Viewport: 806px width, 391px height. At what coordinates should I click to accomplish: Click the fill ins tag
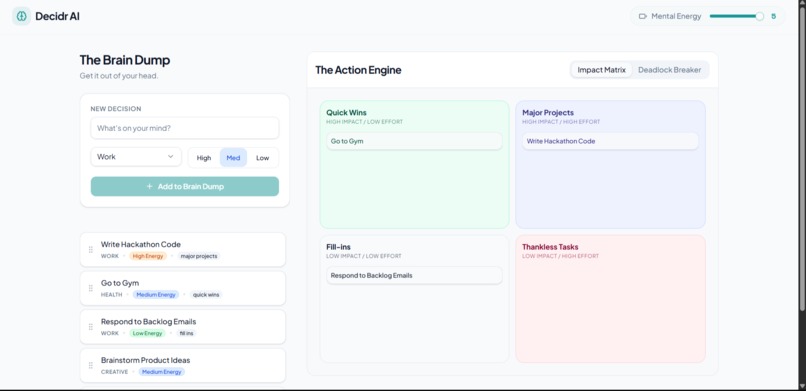[x=187, y=333]
